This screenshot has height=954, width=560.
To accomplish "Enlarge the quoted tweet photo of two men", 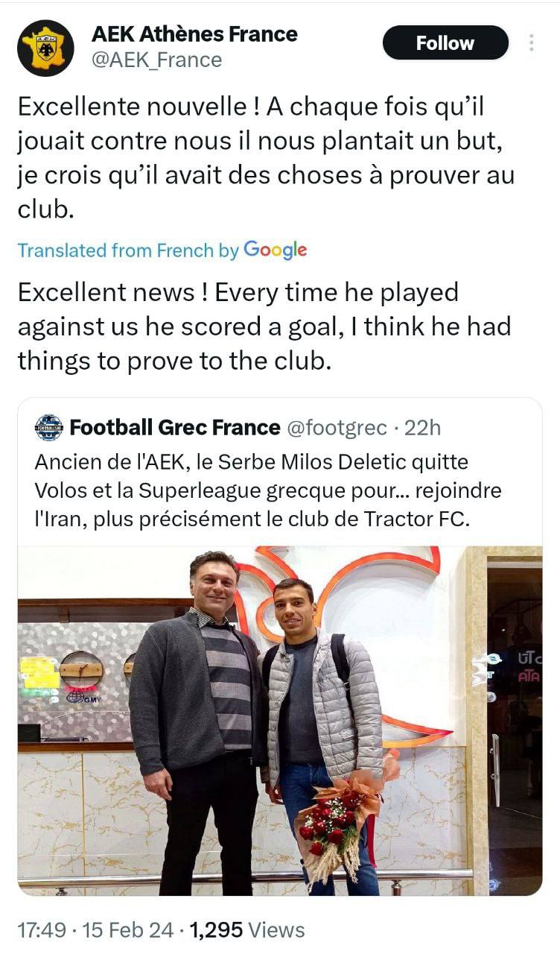I will (x=280, y=720).
